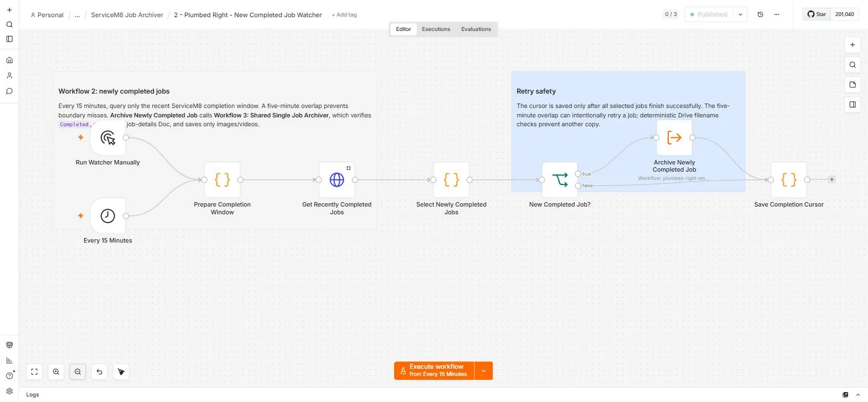Open the Personal breadcrumb

[47, 15]
